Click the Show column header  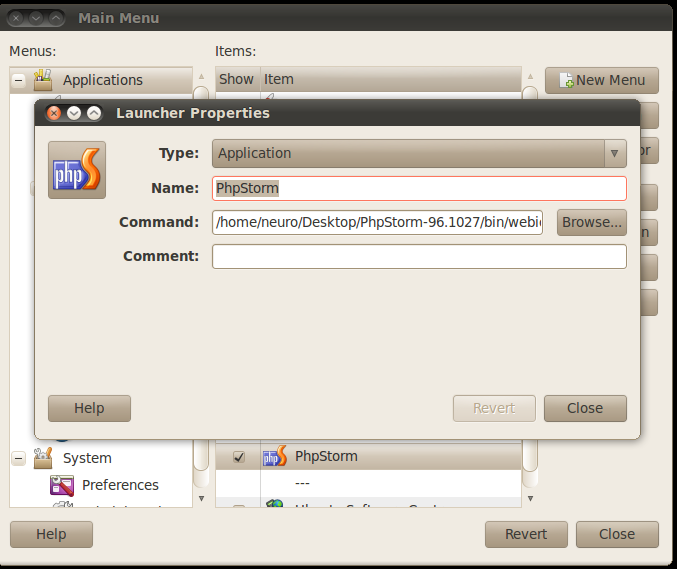[237, 79]
